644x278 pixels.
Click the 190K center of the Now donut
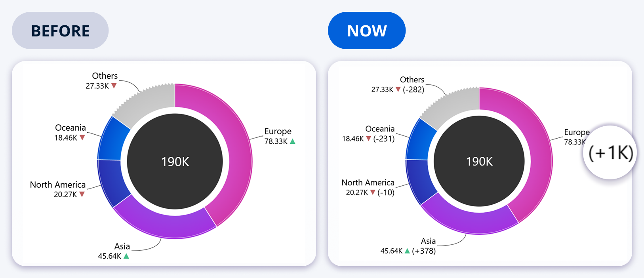point(479,162)
